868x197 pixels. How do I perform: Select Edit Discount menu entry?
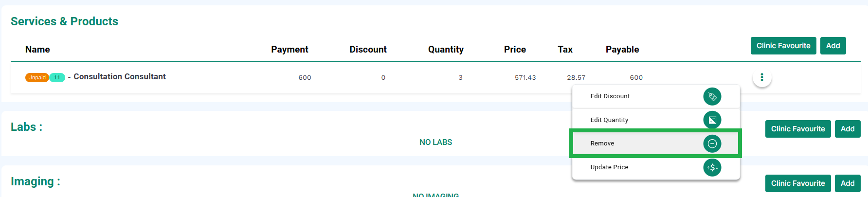pos(656,96)
